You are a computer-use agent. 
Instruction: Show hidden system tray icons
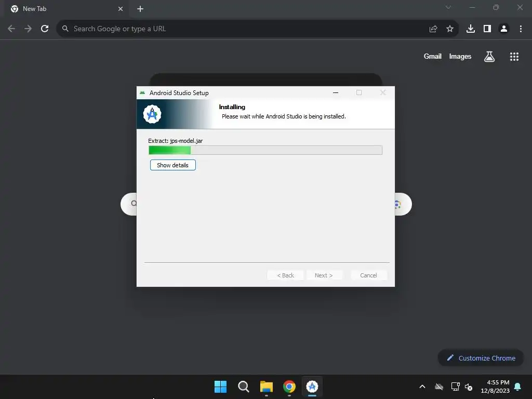tap(422, 387)
